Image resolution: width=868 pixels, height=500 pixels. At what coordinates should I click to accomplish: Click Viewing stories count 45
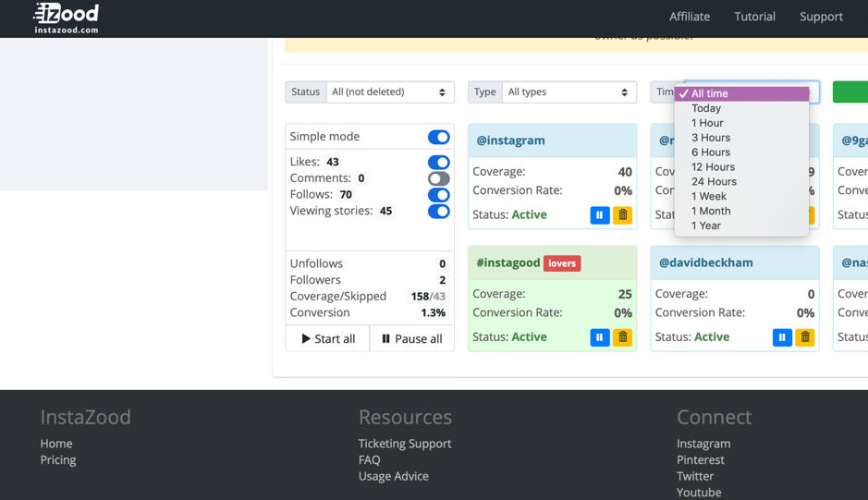click(x=385, y=211)
